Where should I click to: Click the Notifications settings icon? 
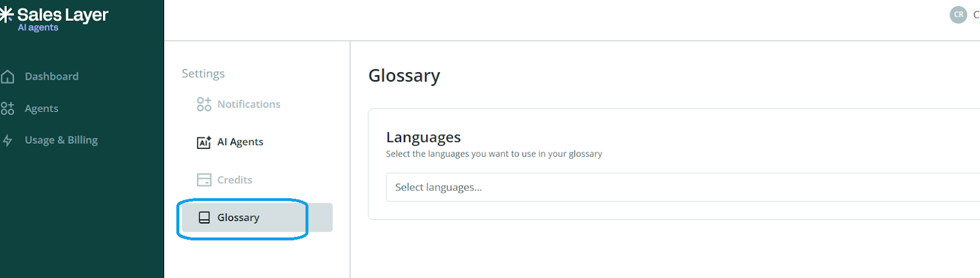(204, 104)
